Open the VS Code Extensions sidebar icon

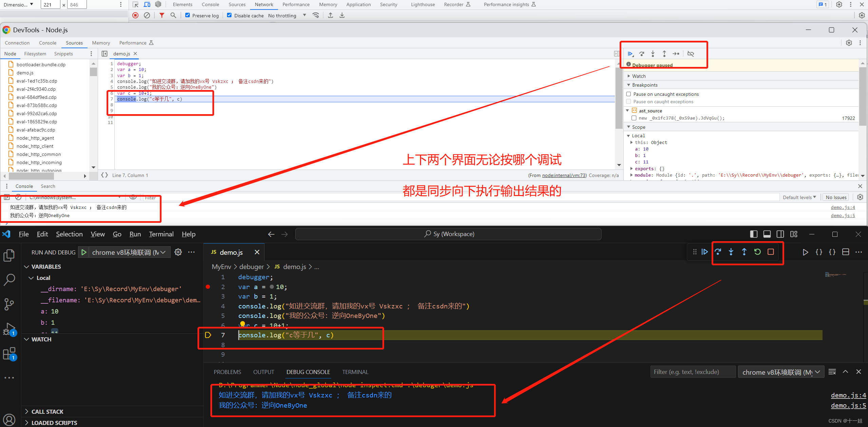tap(9, 354)
